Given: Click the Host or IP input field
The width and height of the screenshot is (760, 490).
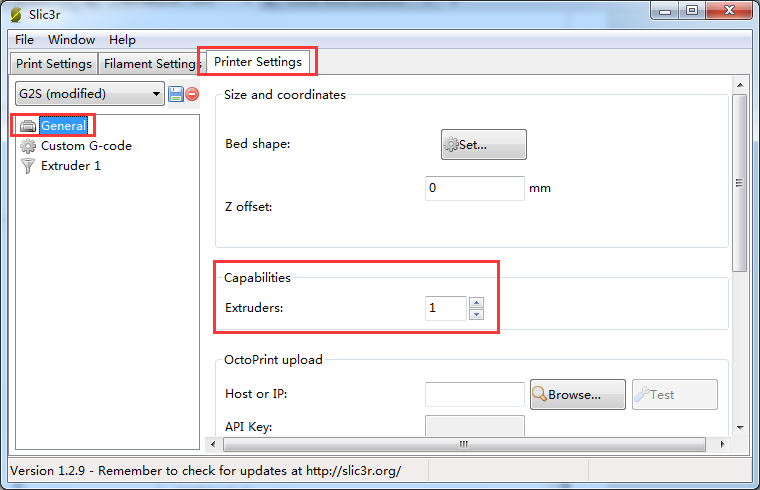Looking at the screenshot, I should [475, 395].
